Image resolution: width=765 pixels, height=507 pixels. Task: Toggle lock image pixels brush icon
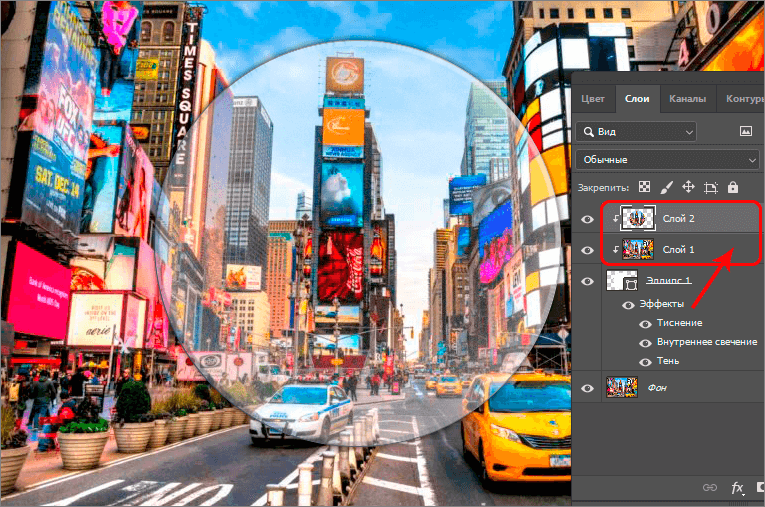[x=666, y=187]
